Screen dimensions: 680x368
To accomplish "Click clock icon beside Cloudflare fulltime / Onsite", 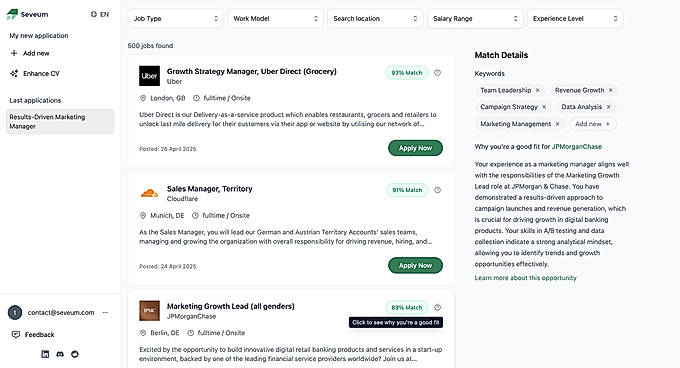I will pos(195,215).
